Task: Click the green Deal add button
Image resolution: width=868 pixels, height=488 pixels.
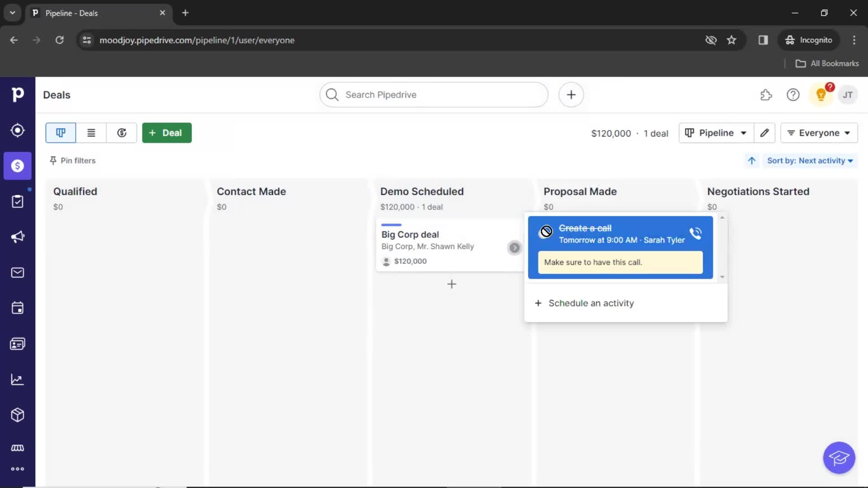Action: (167, 133)
